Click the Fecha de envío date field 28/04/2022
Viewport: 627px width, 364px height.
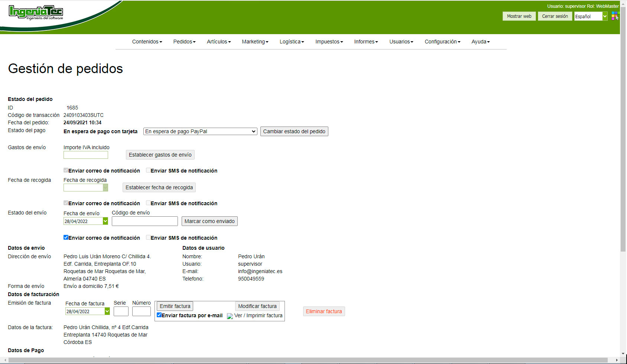[83, 221]
